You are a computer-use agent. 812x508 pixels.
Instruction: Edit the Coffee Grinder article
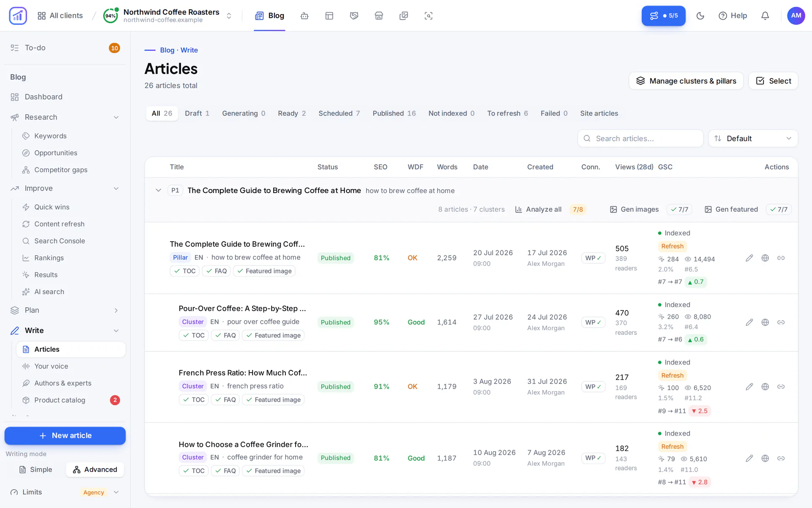pyautogui.click(x=749, y=458)
